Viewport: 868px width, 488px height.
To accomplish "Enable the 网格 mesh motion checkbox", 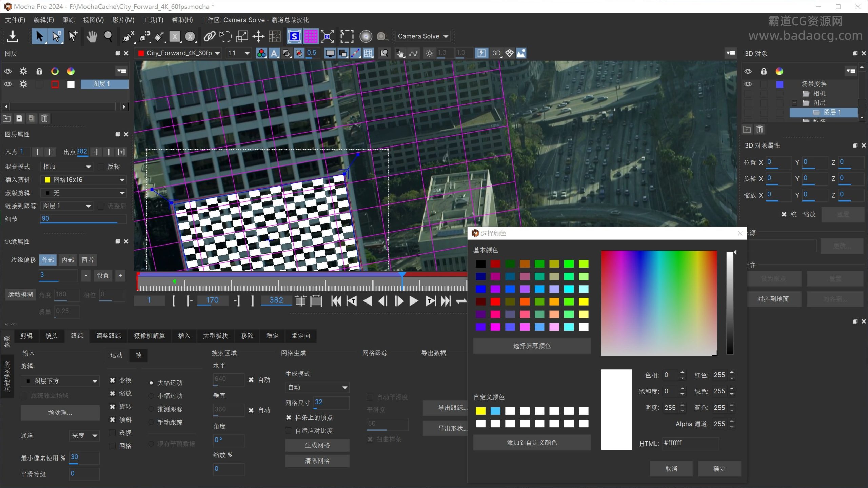I will (x=112, y=446).
